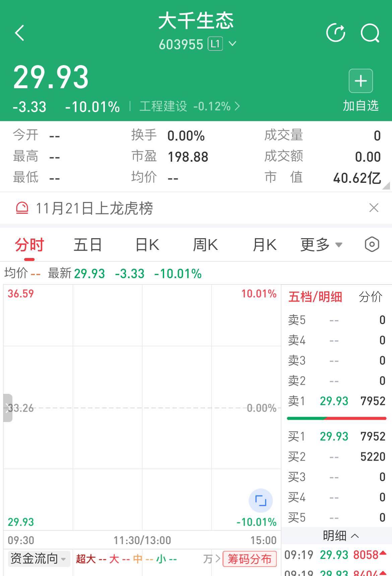392x576 pixels.
Task: Open 筹码分布 chip distribution
Action: coord(250,559)
